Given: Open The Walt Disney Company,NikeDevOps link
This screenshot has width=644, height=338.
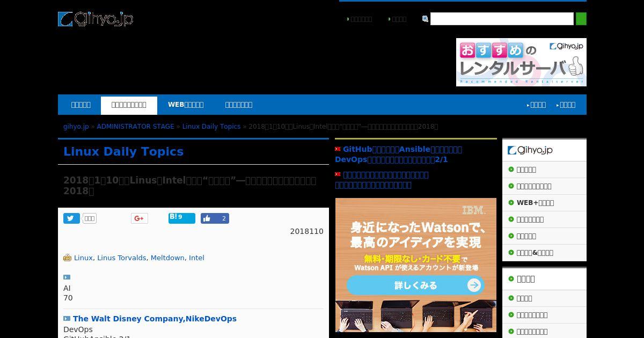Looking at the screenshot, I should click(x=155, y=319).
